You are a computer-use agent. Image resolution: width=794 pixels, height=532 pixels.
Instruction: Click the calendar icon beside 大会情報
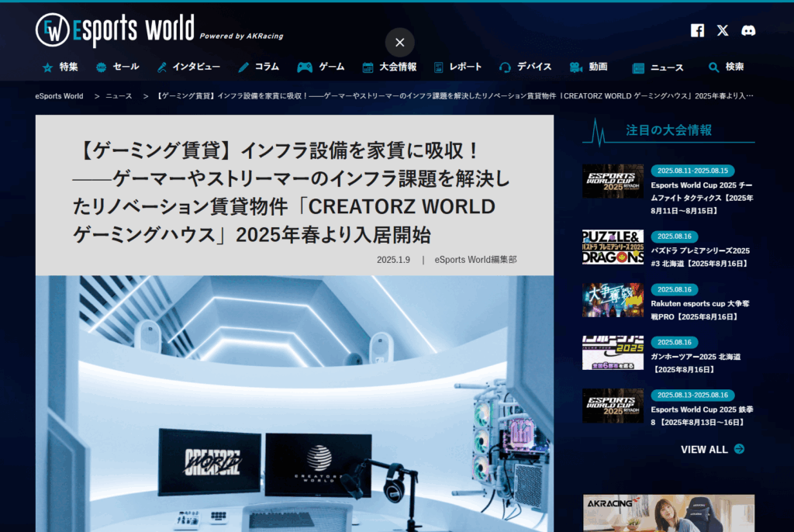[x=368, y=67]
